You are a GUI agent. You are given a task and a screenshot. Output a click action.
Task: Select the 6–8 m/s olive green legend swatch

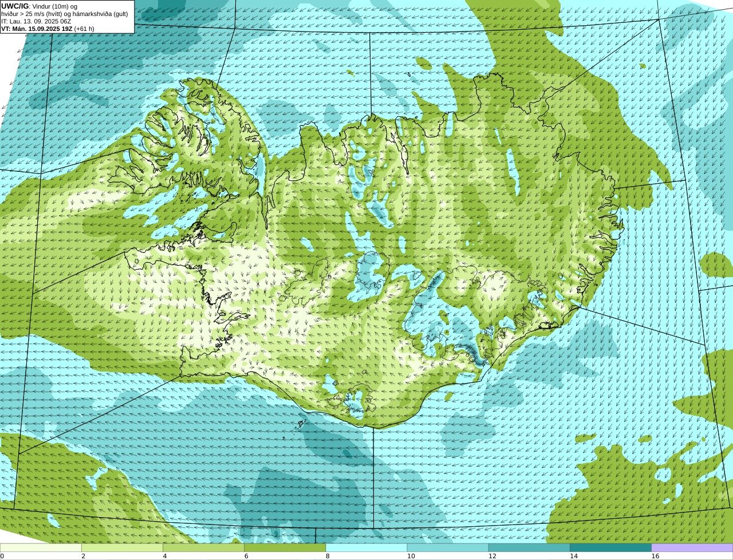tap(285, 547)
